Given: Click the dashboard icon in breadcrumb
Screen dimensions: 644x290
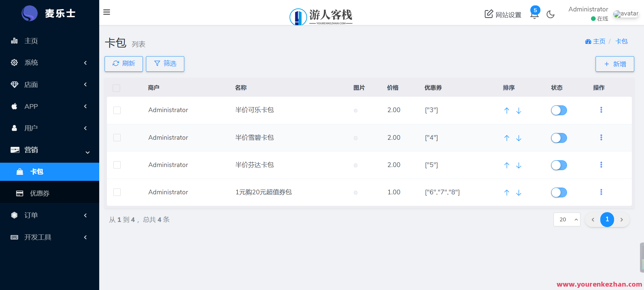Looking at the screenshot, I should coord(588,41).
